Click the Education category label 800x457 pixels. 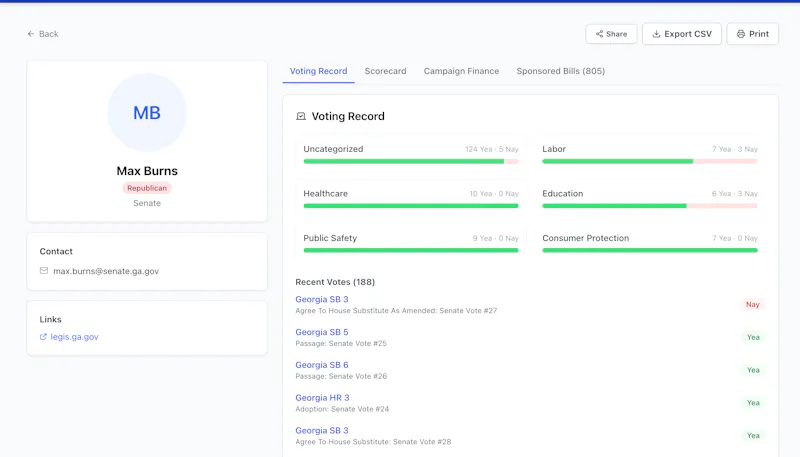click(x=562, y=193)
